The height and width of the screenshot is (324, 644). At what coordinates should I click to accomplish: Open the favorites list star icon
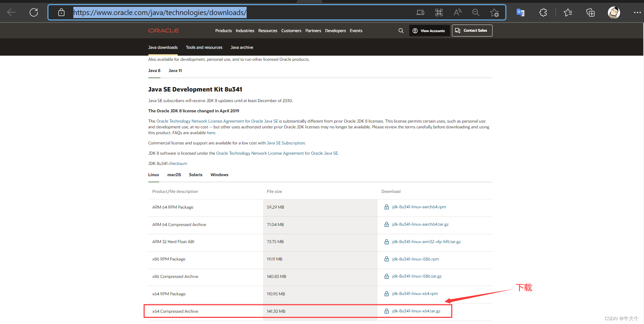(x=568, y=12)
